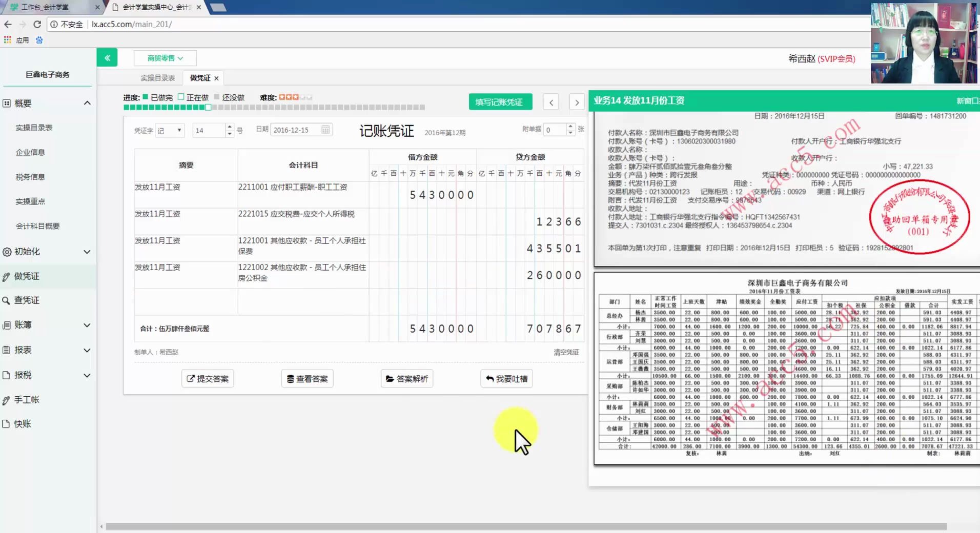980x533 pixels.
Task: Collapse the 概要 section chevron
Action: click(88, 102)
